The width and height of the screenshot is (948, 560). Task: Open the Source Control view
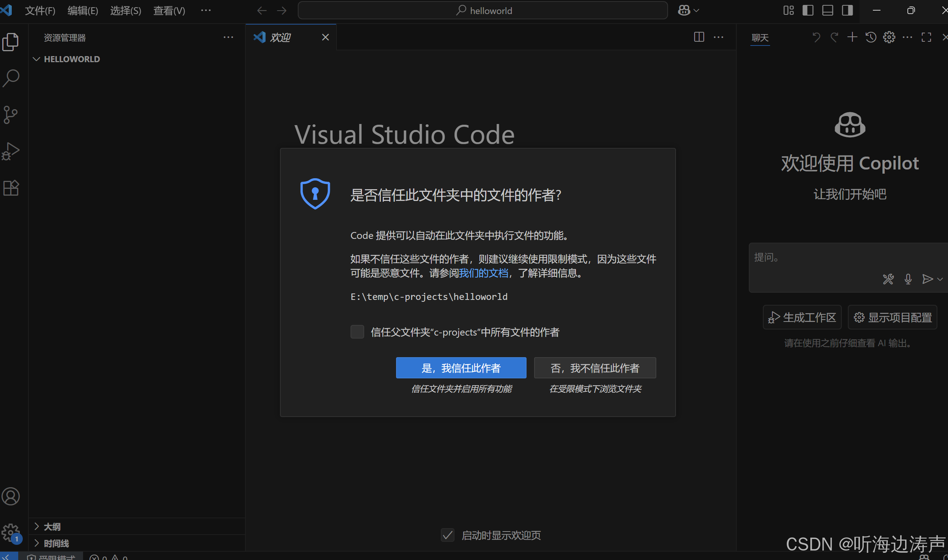[11, 115]
